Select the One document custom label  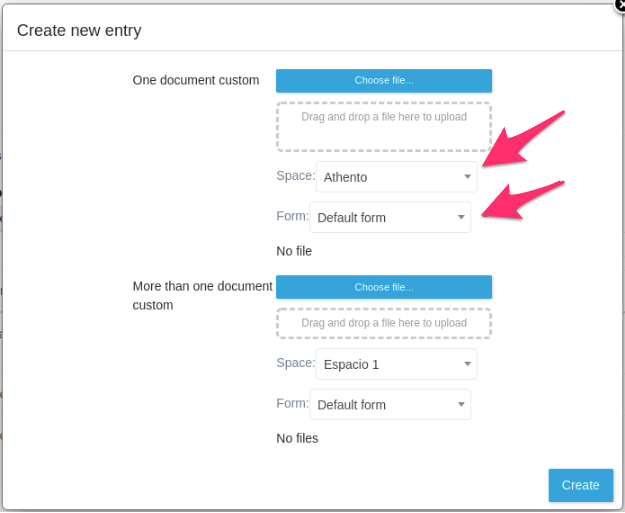coord(196,80)
